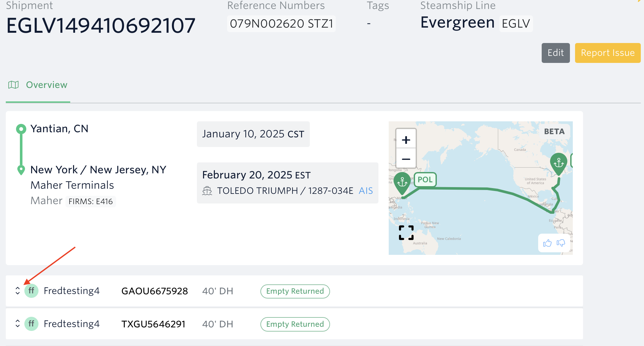Click the Report Issue button
The image size is (644, 346).
click(x=607, y=53)
